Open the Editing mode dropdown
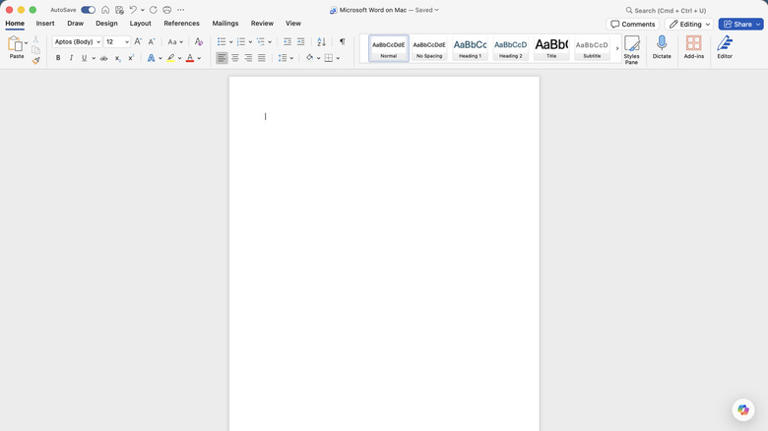768x431 pixels. [x=690, y=24]
